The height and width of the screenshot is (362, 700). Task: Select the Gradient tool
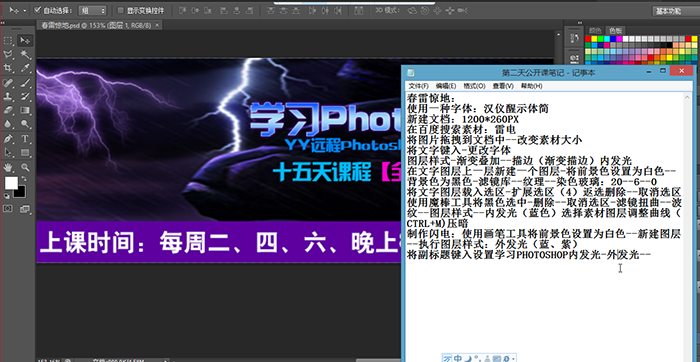tap(25, 110)
